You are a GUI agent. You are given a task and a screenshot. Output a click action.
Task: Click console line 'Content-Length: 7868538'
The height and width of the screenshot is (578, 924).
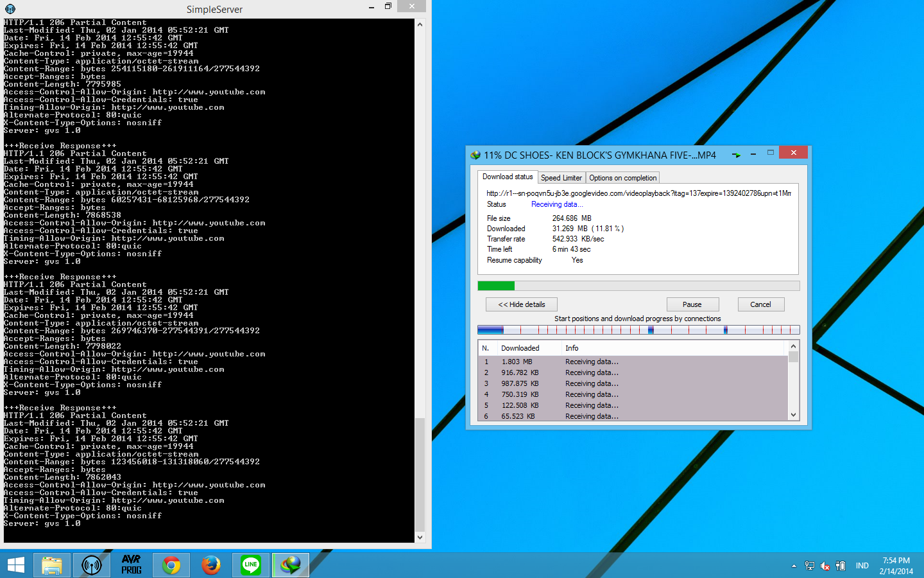click(62, 215)
